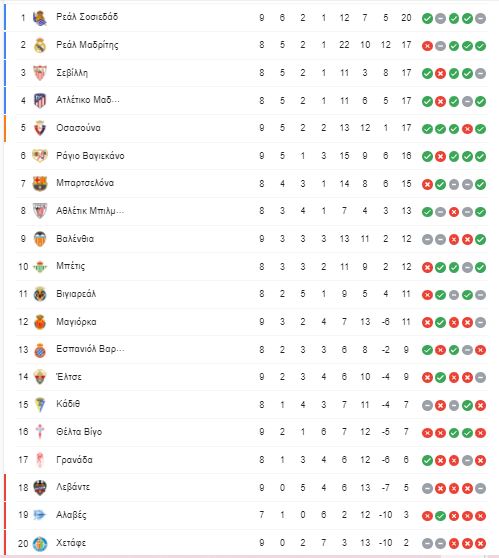
Task: Click Osasuna's red loss form indicator
Action: click(x=467, y=129)
